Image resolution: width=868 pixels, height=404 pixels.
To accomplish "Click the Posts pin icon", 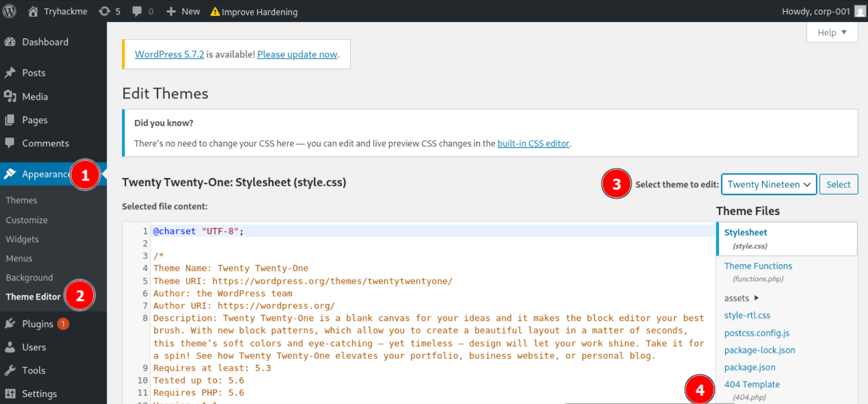I will point(10,73).
